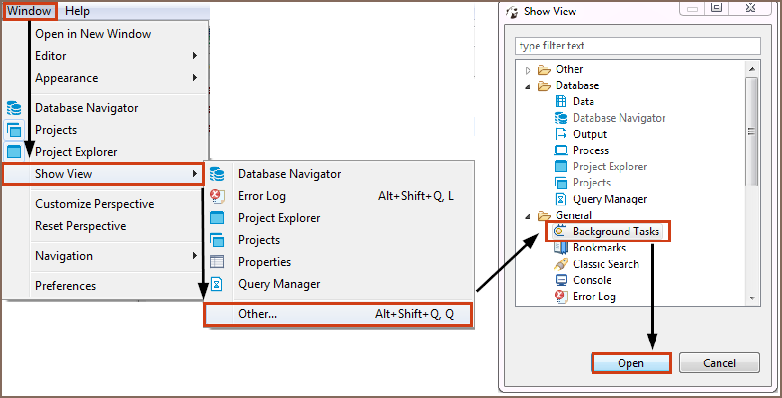Expand the Other folder in tree
782x398 pixels.
click(528, 70)
